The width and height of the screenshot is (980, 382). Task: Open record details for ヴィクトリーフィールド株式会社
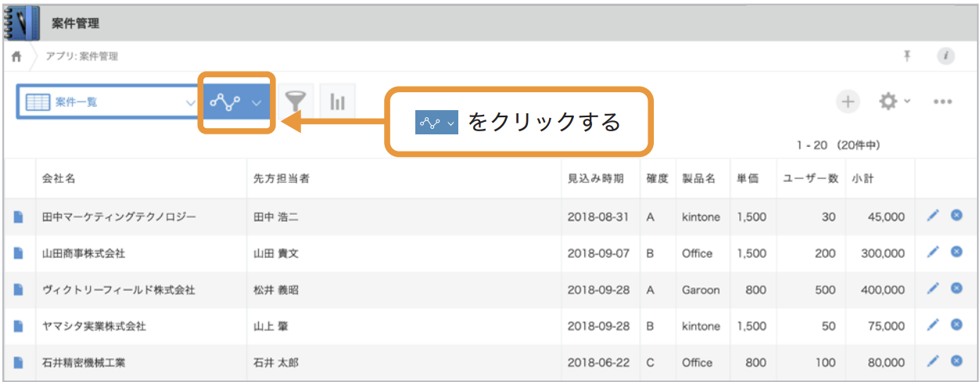[x=19, y=289]
